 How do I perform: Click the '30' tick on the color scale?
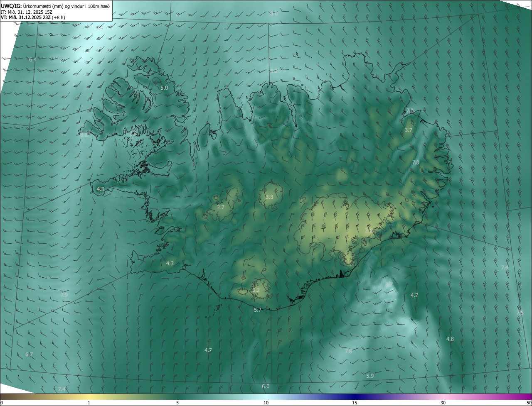(x=443, y=403)
